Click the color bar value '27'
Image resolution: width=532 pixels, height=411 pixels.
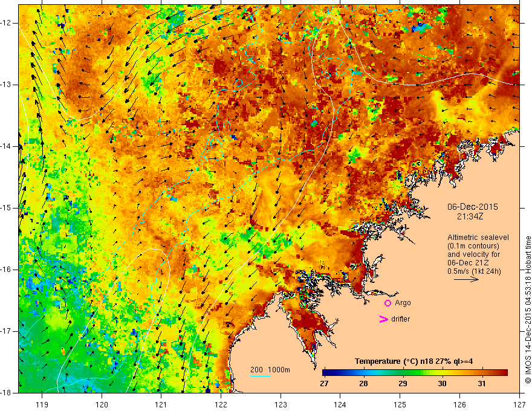pos(324,384)
